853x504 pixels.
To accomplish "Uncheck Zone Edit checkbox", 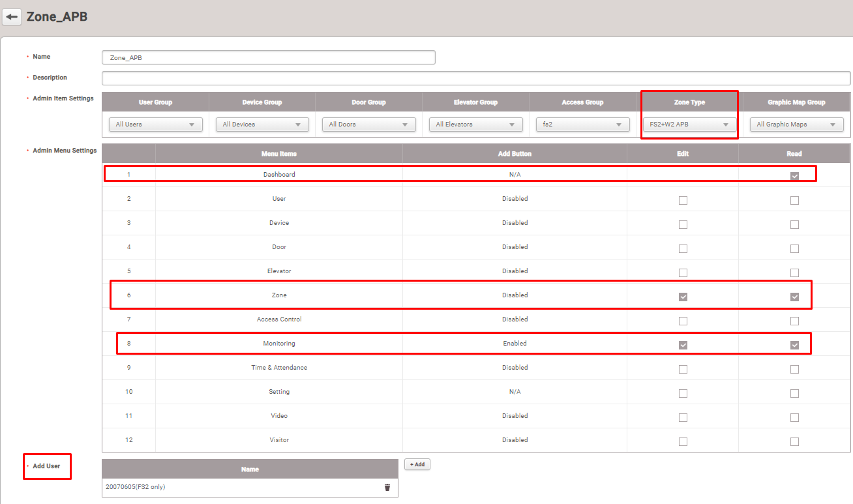I will tap(683, 297).
